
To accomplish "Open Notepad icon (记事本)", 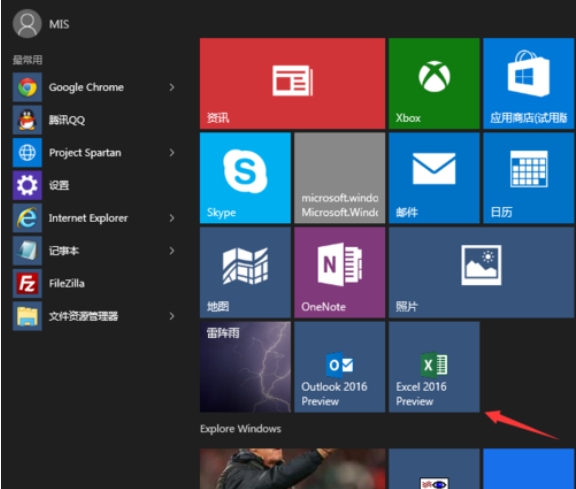I will click(27, 251).
